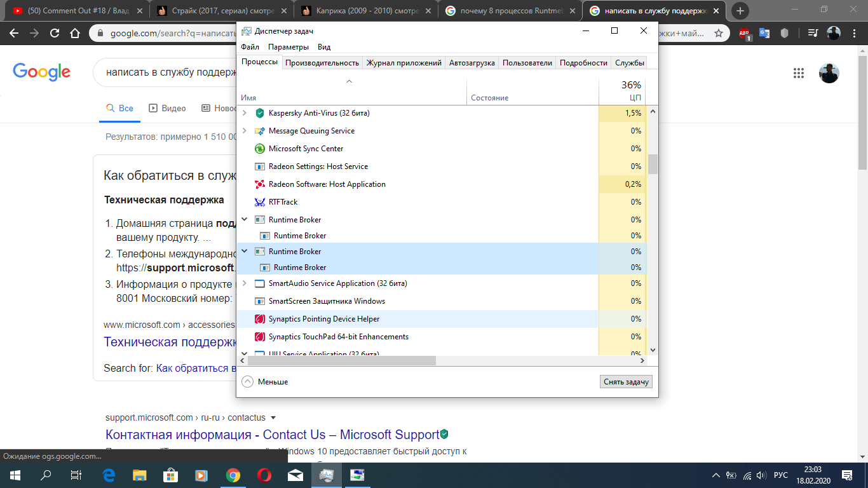Open the Вид menu
The image size is (868, 488).
click(324, 47)
